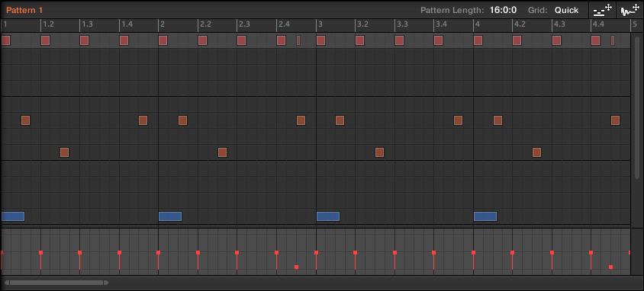Select the red note at beat 1.2
This screenshot has height=291, width=644.
45,40
